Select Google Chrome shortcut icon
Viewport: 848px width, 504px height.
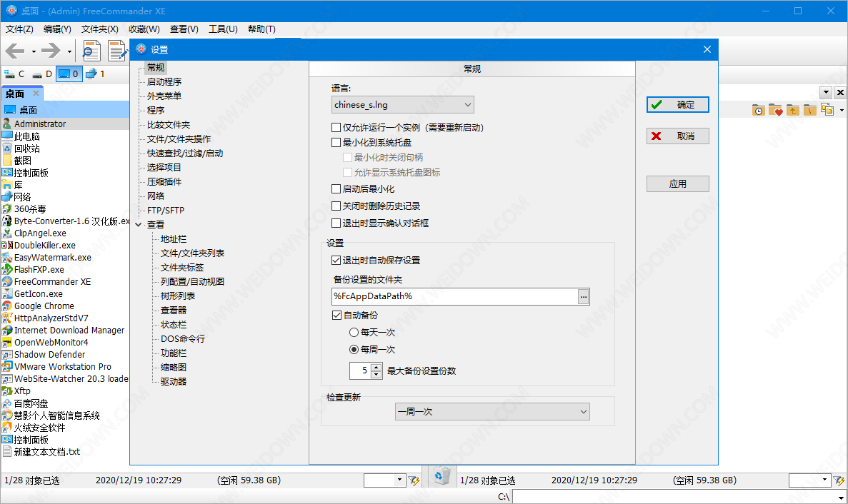point(7,306)
